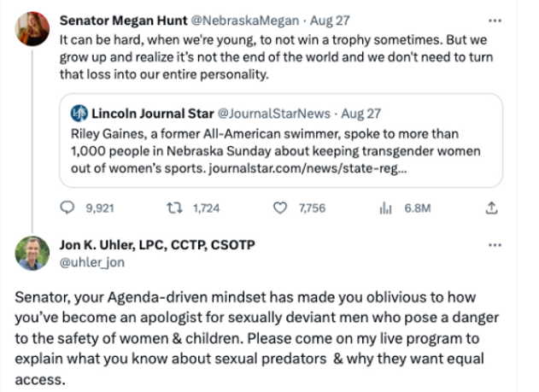Open the quoted Lincoln Journal Star tweet
539x392 pixels.
[x=280, y=149]
